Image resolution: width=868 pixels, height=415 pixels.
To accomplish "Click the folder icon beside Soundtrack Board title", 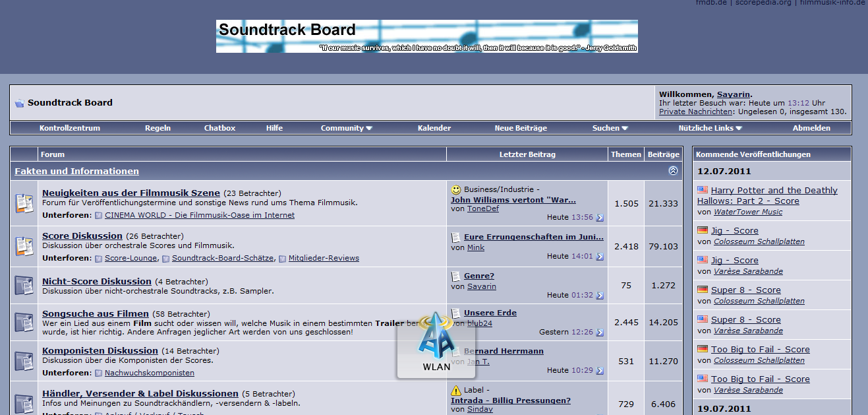I will 19,103.
